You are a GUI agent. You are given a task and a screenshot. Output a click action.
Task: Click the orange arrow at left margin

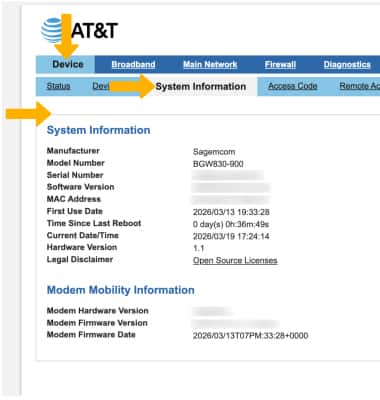tap(28, 114)
